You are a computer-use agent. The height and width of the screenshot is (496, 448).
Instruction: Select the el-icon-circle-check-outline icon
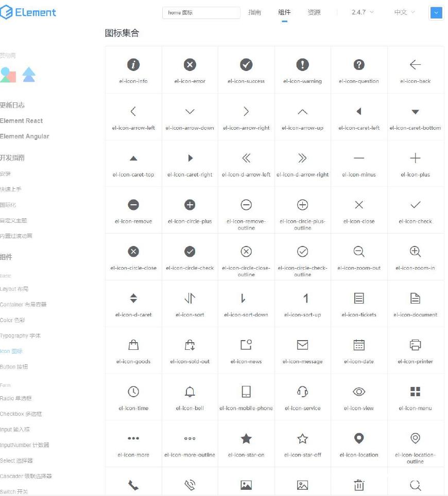pos(302,252)
